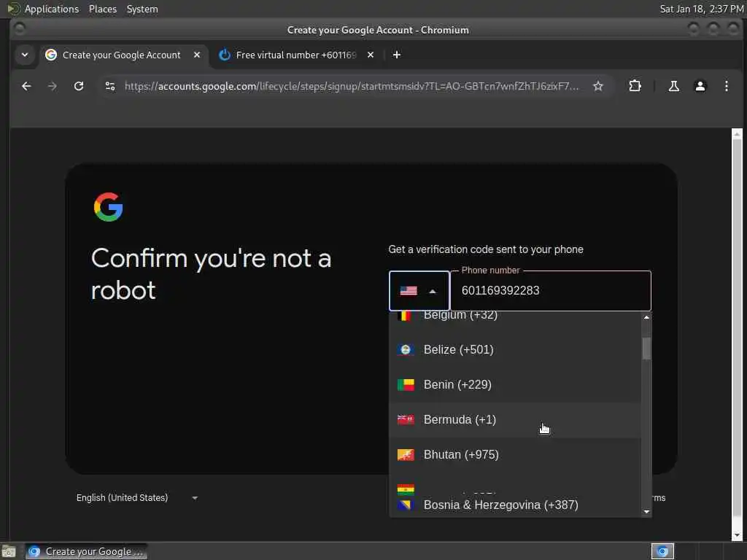Select Belgium (+32) at list top
The image size is (747, 560).
[x=515, y=316]
